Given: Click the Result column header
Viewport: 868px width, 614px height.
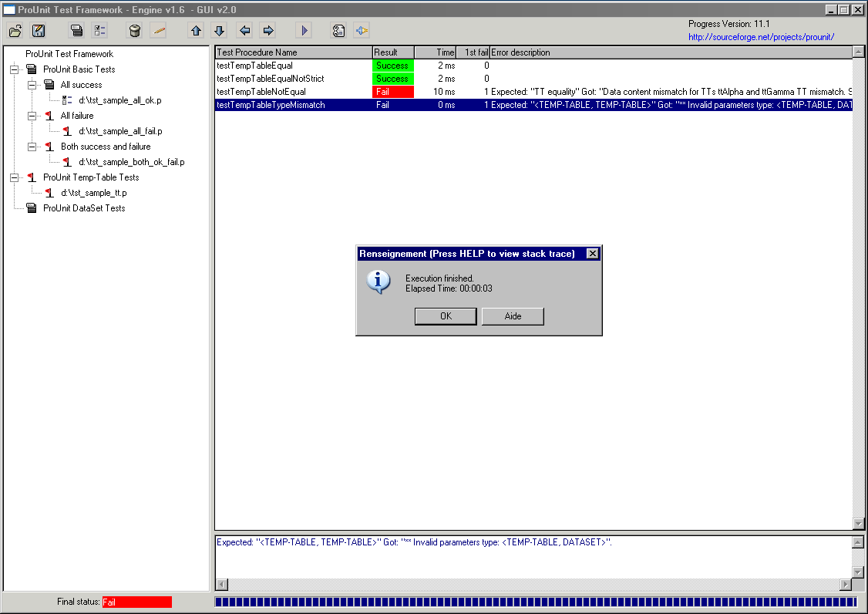Looking at the screenshot, I should pyautogui.click(x=393, y=52).
